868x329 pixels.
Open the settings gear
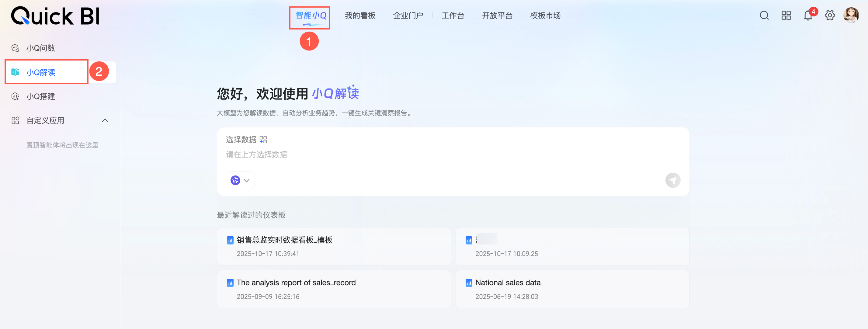830,16
